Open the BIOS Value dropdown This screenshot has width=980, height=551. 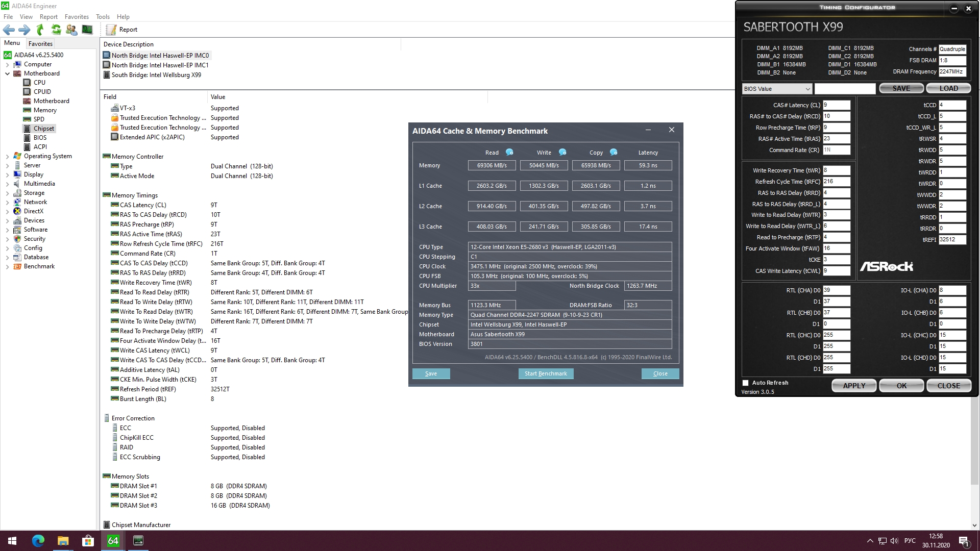(x=777, y=89)
